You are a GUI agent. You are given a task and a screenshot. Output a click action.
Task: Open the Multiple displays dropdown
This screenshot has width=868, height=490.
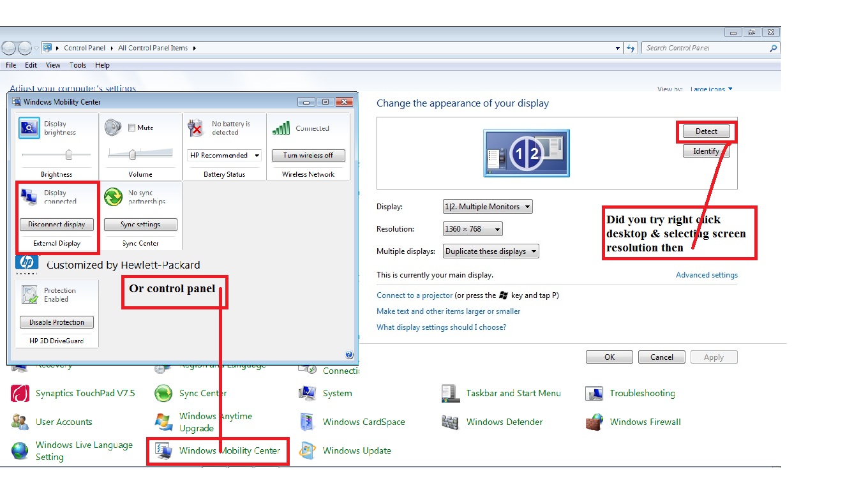(491, 251)
